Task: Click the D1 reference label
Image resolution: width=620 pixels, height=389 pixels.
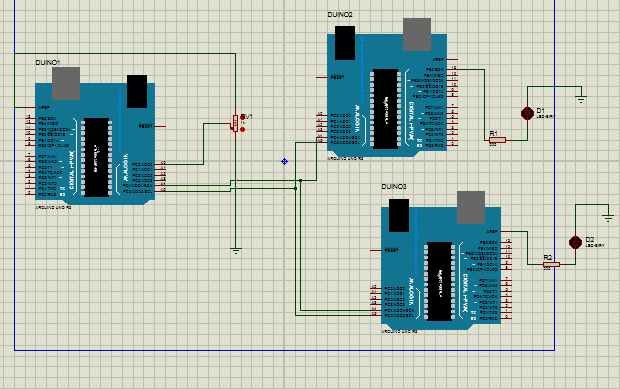Action: pyautogui.click(x=540, y=110)
